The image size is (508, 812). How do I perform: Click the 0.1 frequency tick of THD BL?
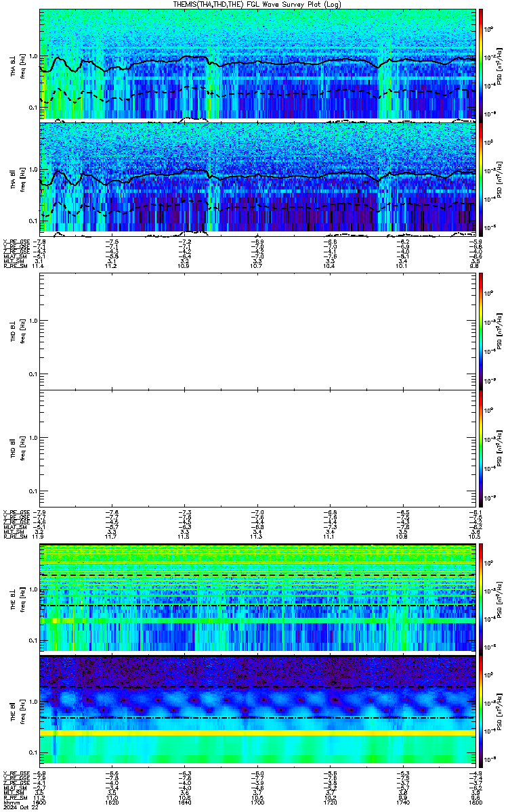click(x=33, y=374)
